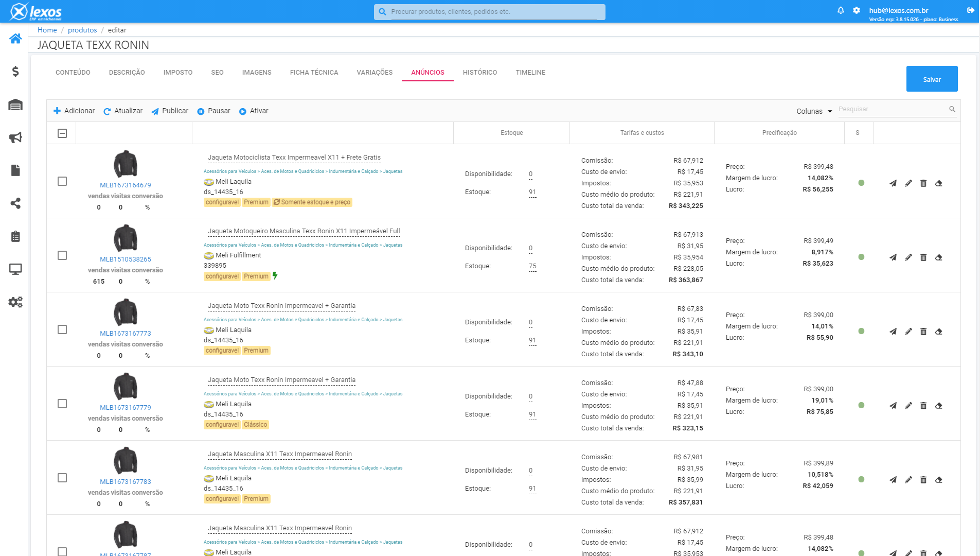Image resolution: width=980 pixels, height=556 pixels.
Task: Open the document icon in the sidebar
Action: [x=15, y=170]
